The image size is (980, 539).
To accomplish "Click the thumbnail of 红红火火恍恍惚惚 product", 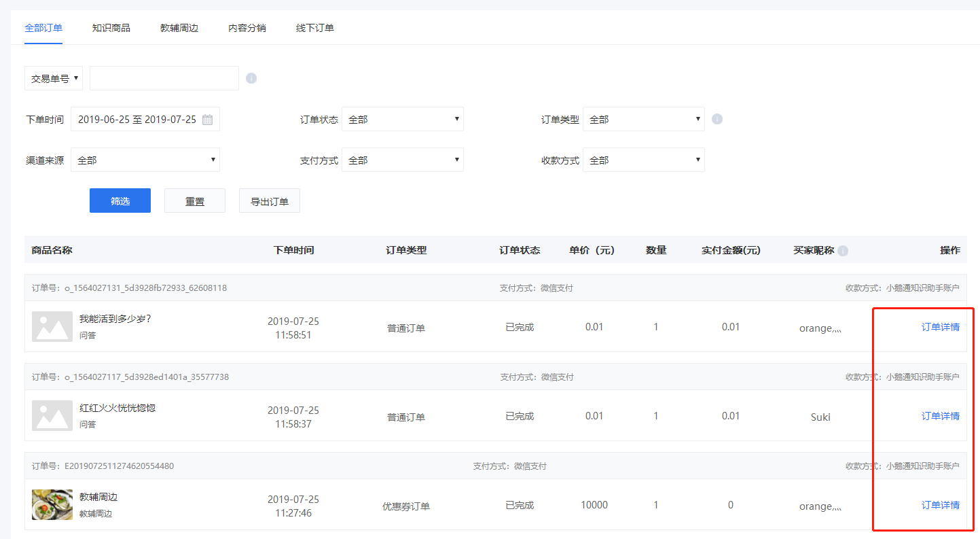I will 52,415.
